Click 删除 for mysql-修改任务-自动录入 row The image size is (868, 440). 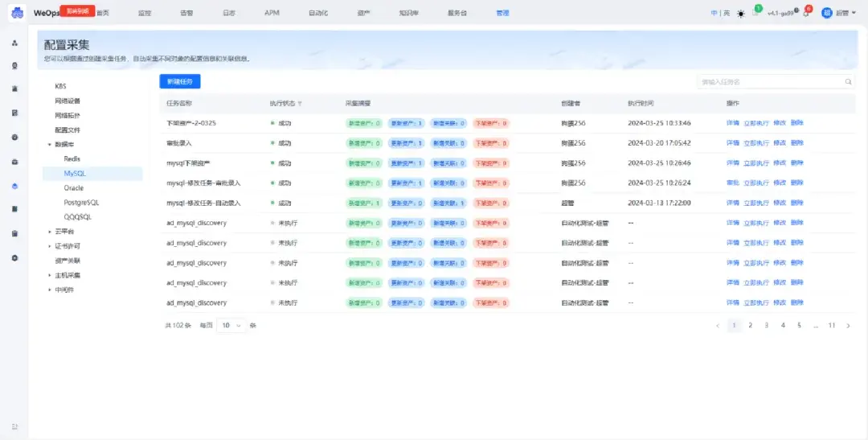pyautogui.click(x=797, y=203)
